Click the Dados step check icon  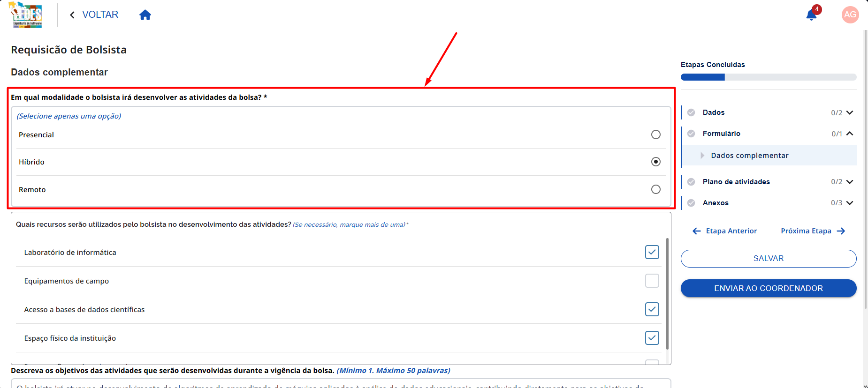[691, 112]
